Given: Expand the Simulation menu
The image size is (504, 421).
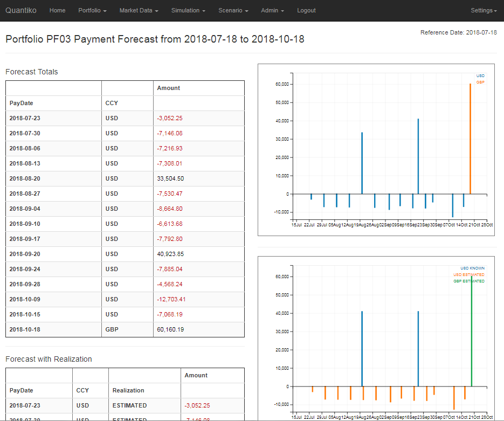Looking at the screenshot, I should coord(188,10).
